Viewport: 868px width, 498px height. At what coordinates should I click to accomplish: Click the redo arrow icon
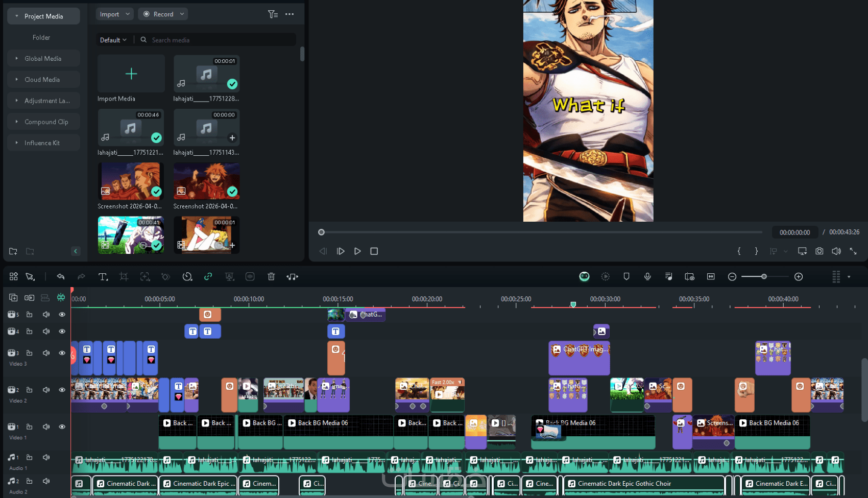point(81,277)
